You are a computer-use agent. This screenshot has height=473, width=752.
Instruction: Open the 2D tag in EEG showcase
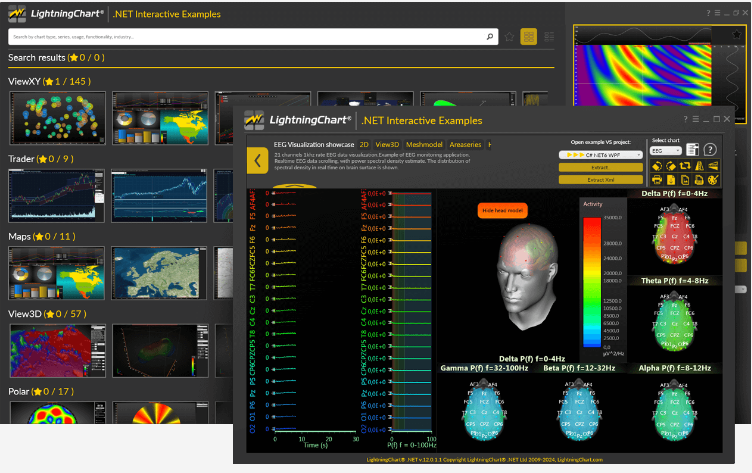click(364, 144)
